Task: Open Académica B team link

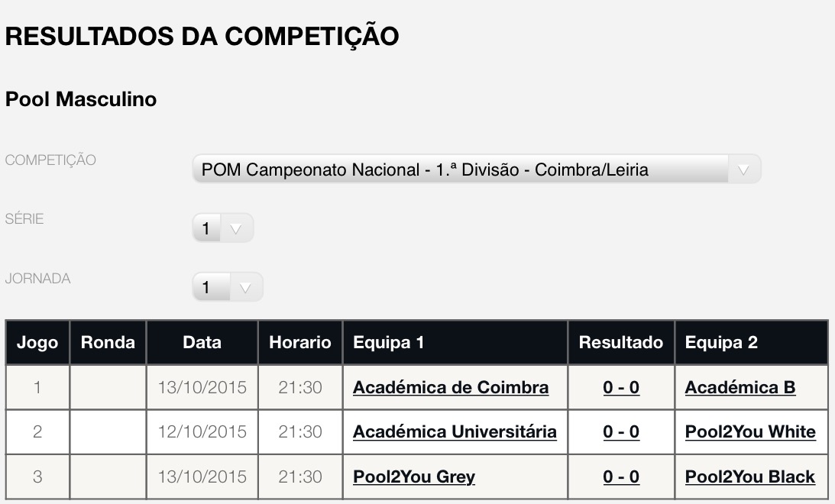Action: click(x=740, y=387)
